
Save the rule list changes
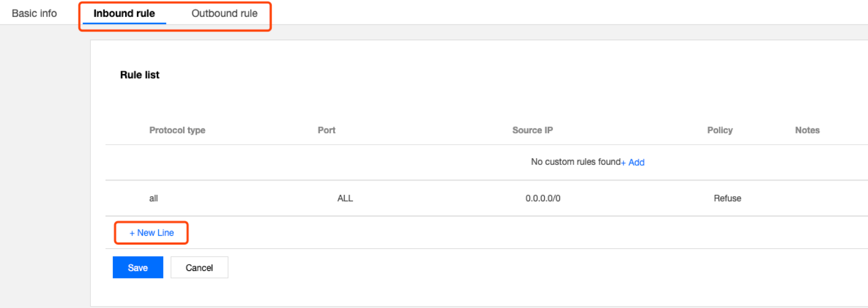138,268
